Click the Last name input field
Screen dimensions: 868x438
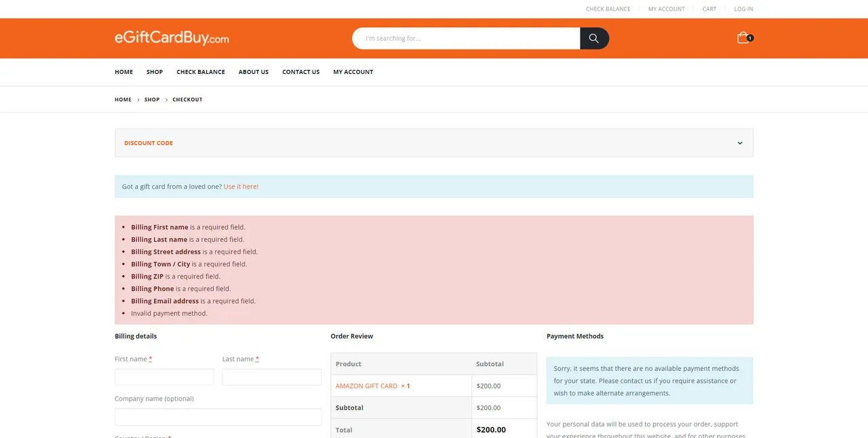[272, 377]
